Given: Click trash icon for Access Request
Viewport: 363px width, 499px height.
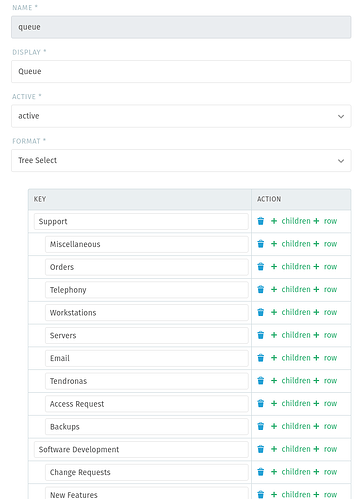Looking at the screenshot, I should pyautogui.click(x=261, y=403).
